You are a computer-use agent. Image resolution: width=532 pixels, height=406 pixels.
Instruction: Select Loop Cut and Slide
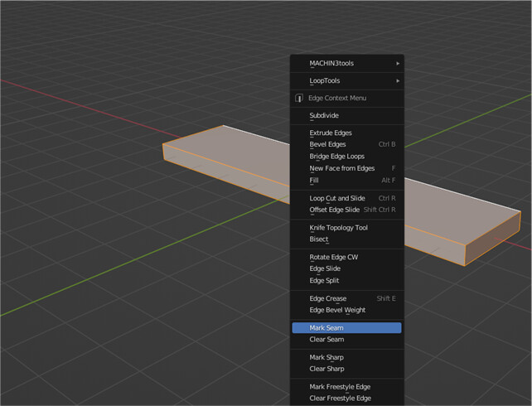[x=346, y=198]
